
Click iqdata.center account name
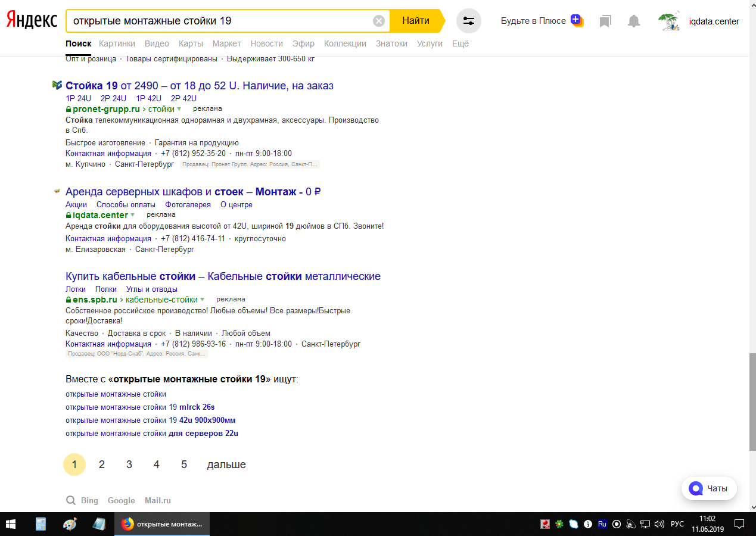(714, 21)
